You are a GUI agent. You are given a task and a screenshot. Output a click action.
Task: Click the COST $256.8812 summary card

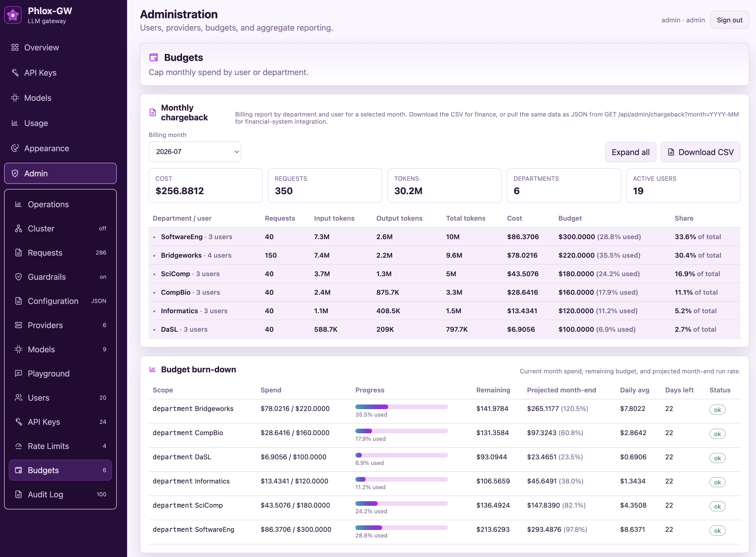coord(206,185)
